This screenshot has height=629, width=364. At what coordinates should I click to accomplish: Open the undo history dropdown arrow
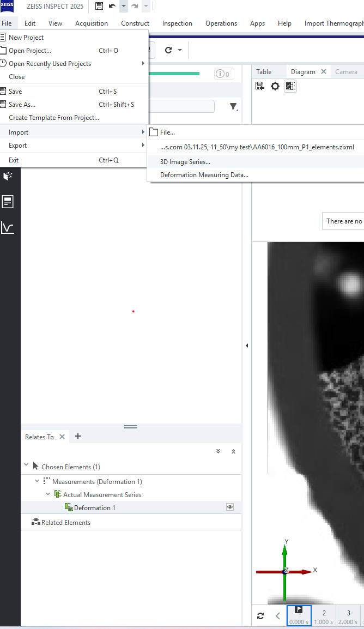pos(124,6)
